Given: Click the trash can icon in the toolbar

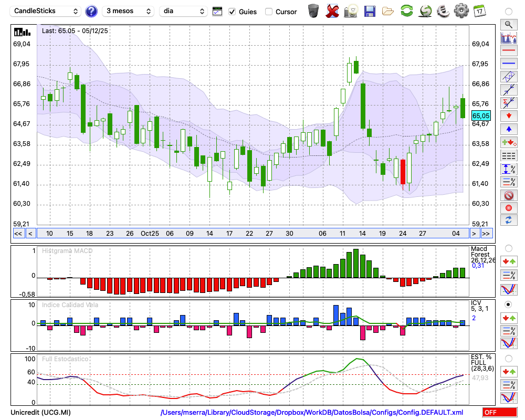Looking at the screenshot, I should point(313,10).
